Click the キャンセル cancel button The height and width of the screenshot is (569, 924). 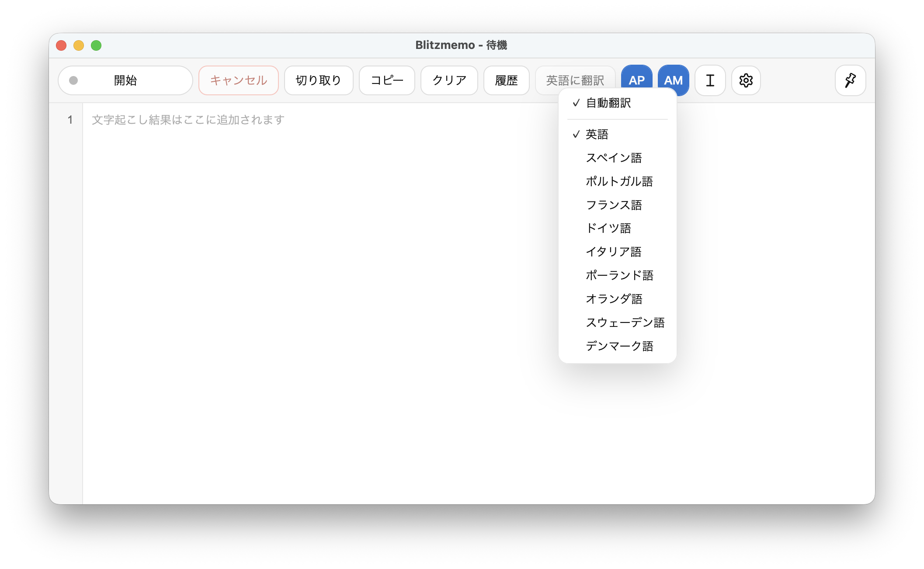[x=239, y=80]
